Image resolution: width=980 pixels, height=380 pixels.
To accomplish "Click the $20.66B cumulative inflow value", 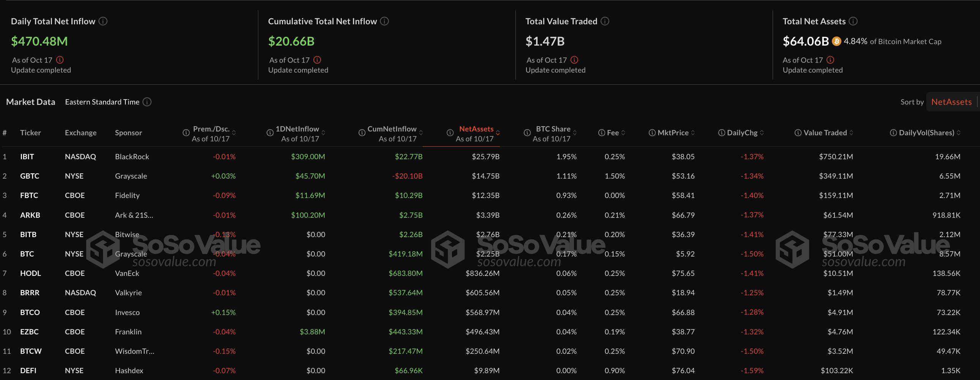I will (x=291, y=41).
